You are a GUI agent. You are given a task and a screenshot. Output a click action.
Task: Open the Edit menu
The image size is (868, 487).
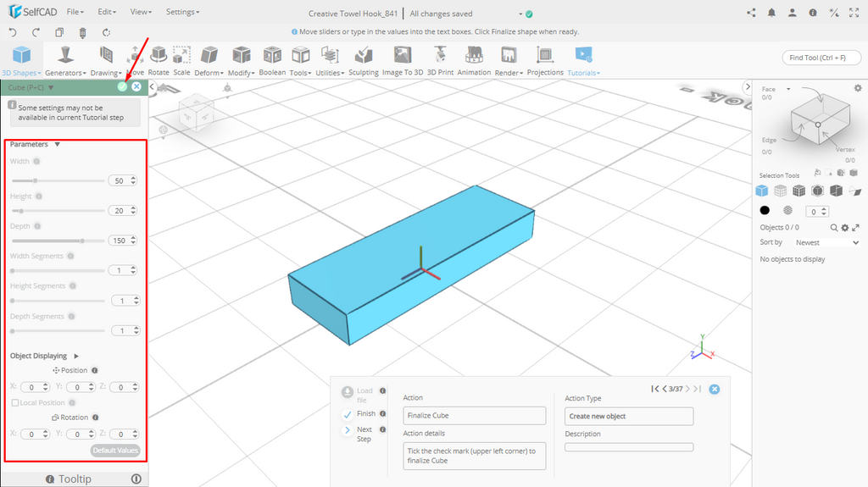(107, 12)
